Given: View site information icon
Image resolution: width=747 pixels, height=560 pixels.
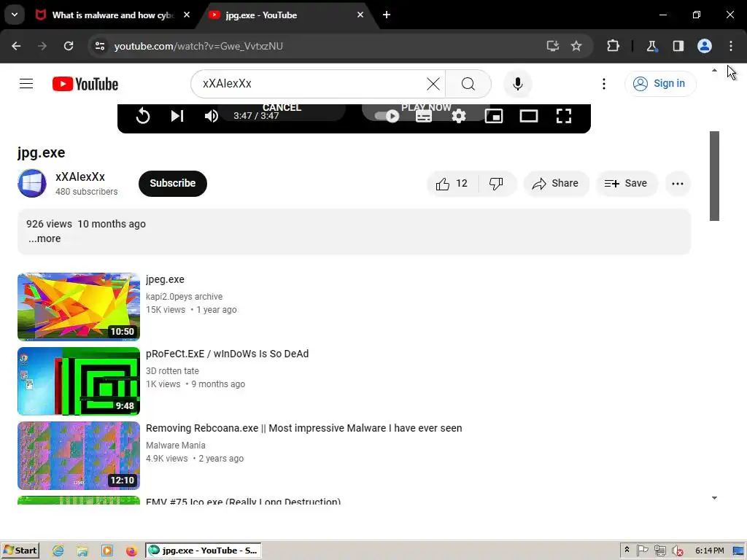Looking at the screenshot, I should click(x=100, y=46).
